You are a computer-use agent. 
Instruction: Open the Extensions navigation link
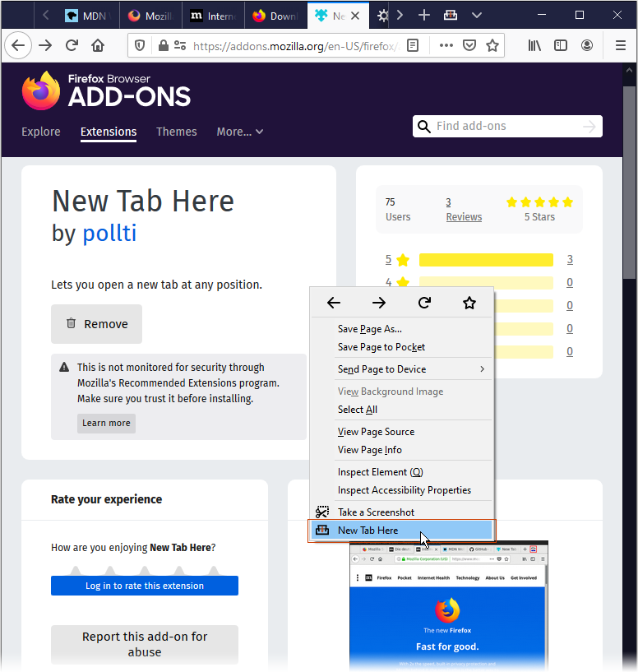pyautogui.click(x=109, y=132)
